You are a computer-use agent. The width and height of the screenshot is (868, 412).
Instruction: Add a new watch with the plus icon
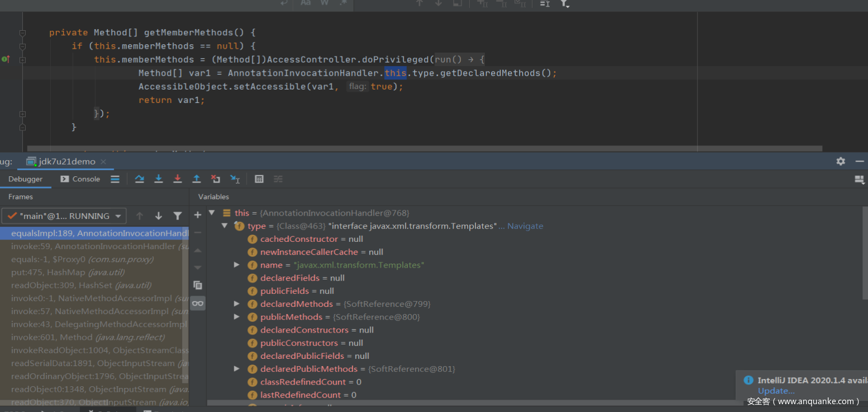[x=197, y=215]
